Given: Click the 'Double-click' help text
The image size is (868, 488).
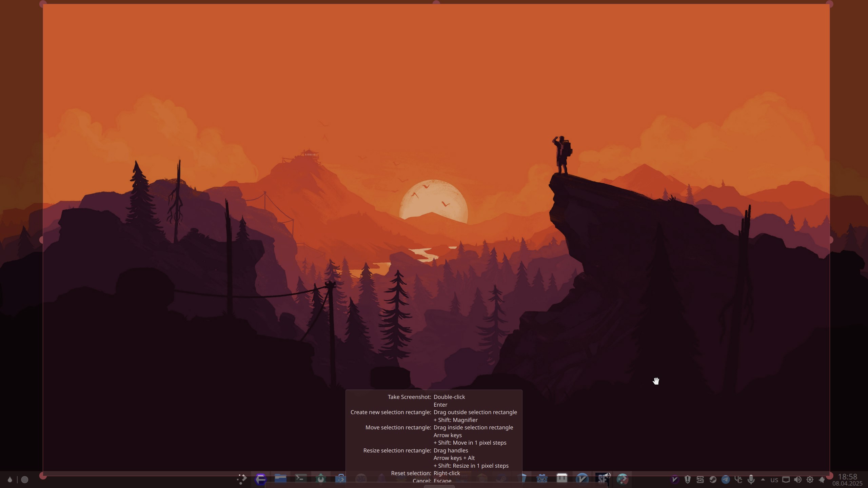Looking at the screenshot, I should [x=449, y=397].
